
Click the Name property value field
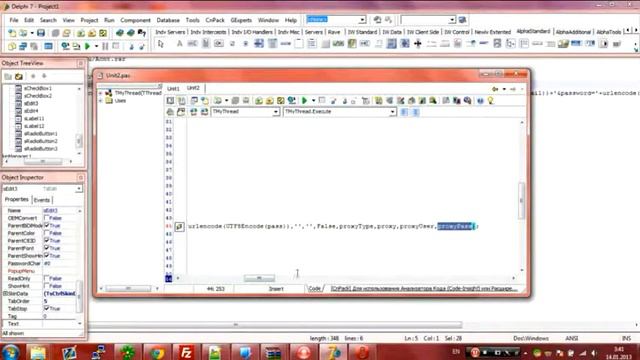[60, 211]
